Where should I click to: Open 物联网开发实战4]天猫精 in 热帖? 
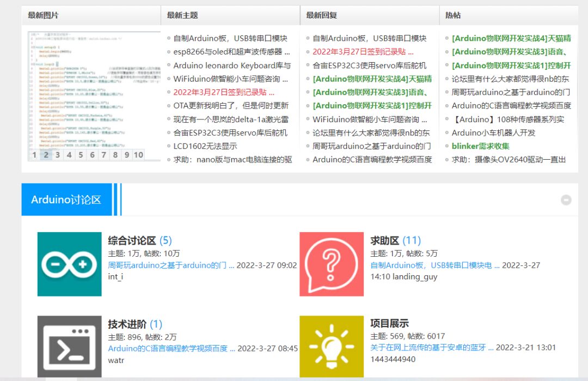click(x=511, y=38)
